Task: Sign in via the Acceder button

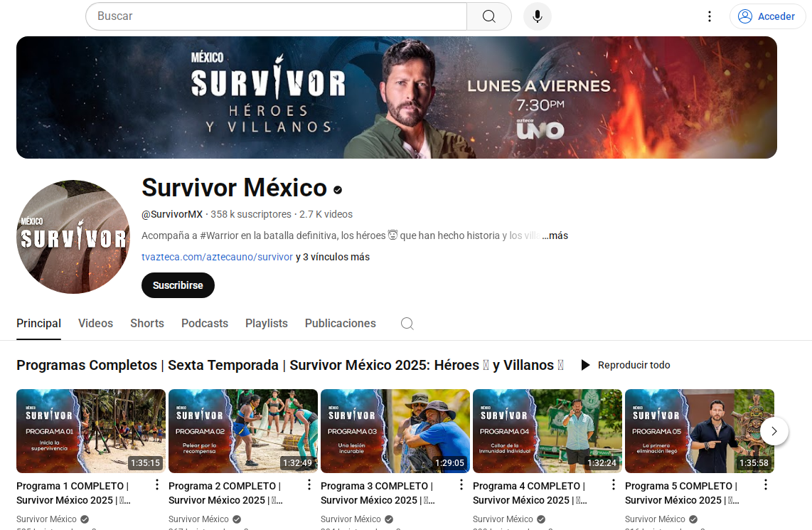Action: [x=767, y=16]
